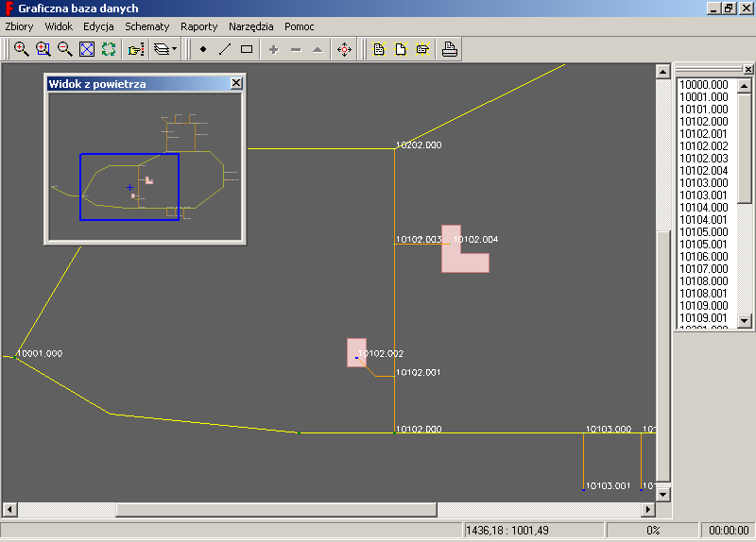Select 10102.003 in the object list
756x542 pixels.
point(704,159)
